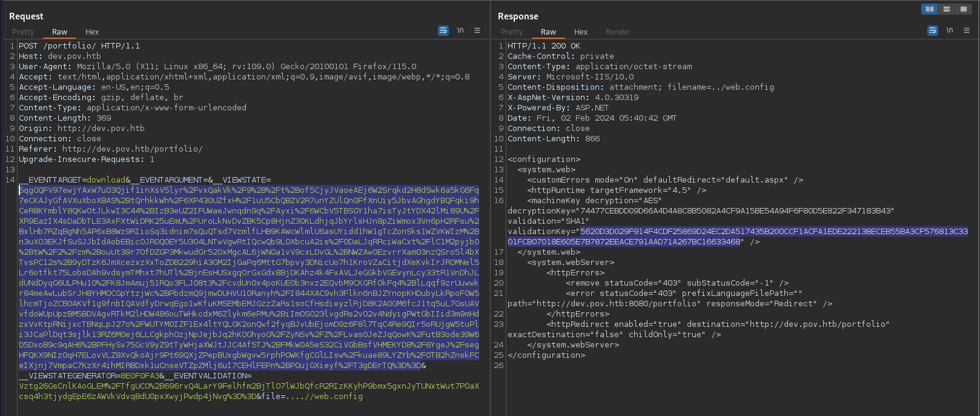Click 'X-Powered-By: ASP.NET' header
The height and width of the screenshot is (416, 980).
(558, 107)
